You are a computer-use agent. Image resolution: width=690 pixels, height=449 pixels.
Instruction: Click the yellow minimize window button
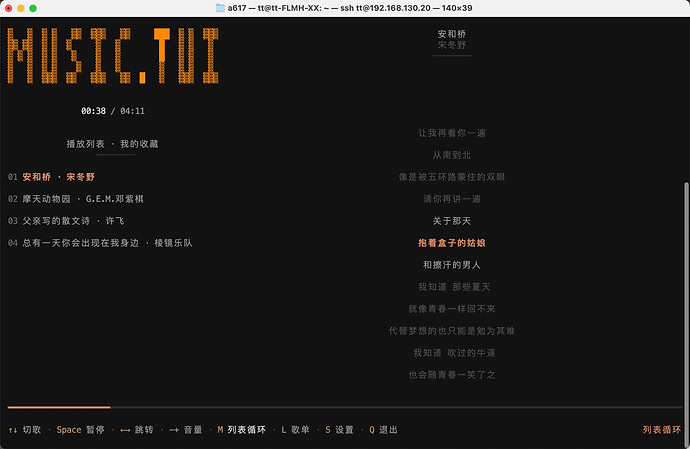[21, 8]
